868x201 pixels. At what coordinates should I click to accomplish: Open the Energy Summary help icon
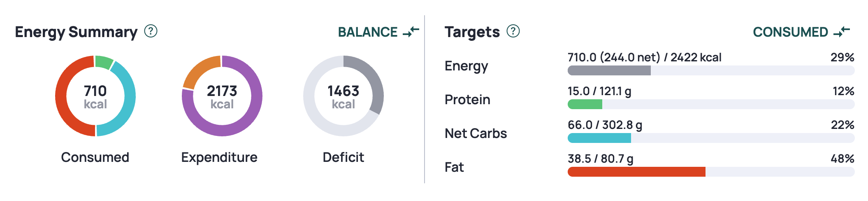pos(151,31)
